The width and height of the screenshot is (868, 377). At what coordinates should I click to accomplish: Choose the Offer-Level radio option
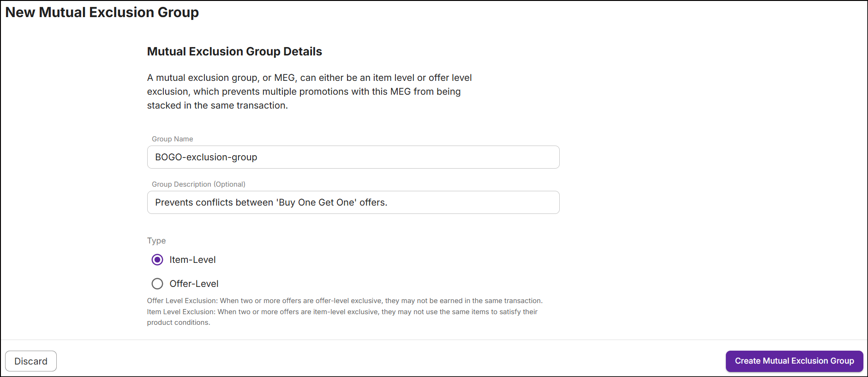point(157,284)
